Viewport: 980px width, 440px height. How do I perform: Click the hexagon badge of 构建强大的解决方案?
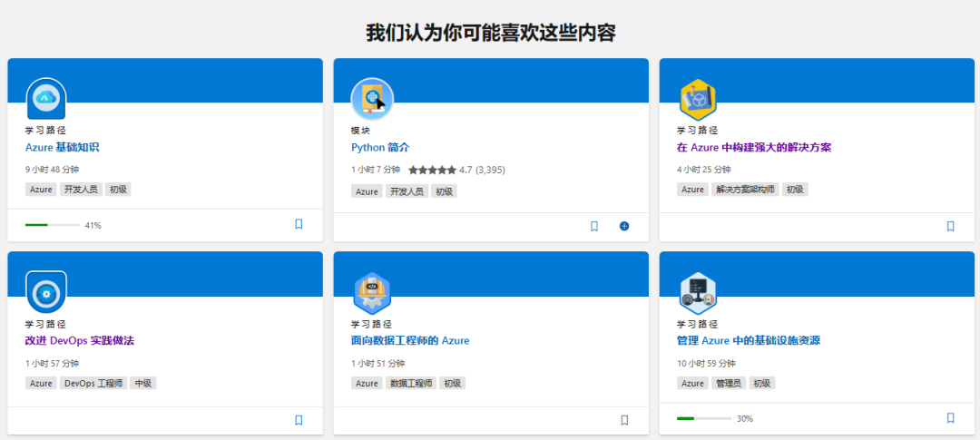click(698, 99)
